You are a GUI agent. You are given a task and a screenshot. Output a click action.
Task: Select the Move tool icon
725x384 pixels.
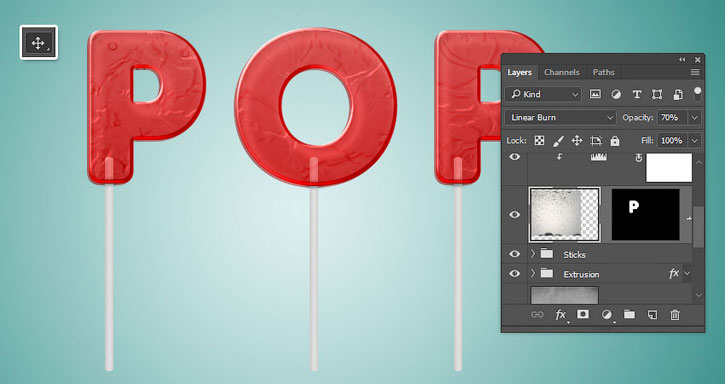39,43
